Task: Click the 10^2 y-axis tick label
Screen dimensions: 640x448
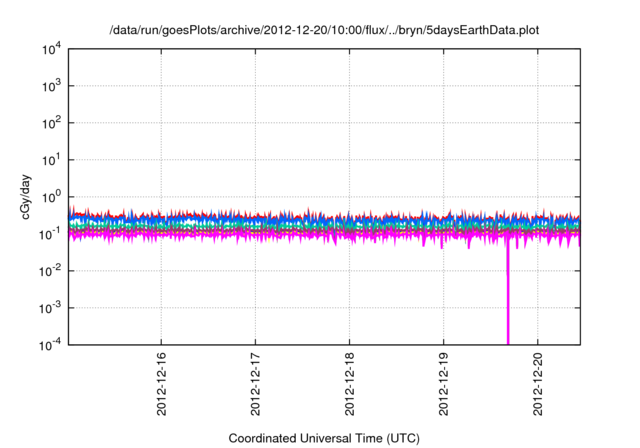Action: (x=52, y=123)
